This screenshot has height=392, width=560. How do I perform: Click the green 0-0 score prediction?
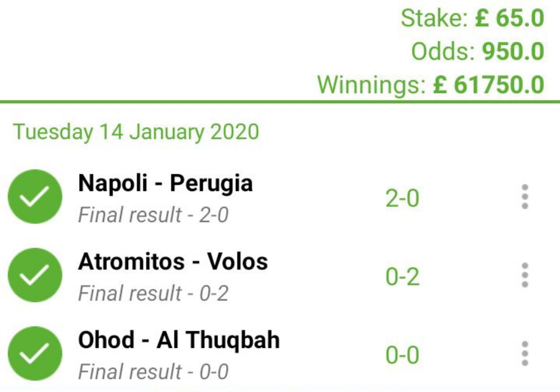tap(402, 355)
